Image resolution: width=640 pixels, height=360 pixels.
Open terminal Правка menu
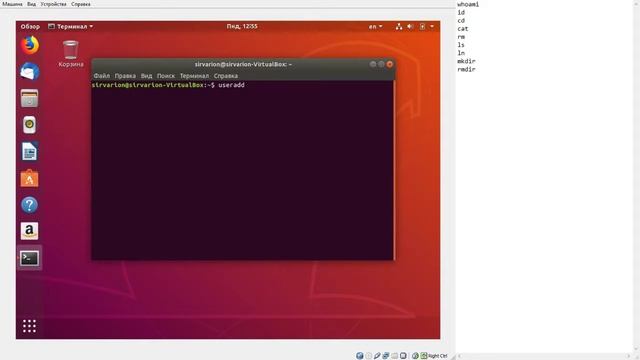(125, 76)
